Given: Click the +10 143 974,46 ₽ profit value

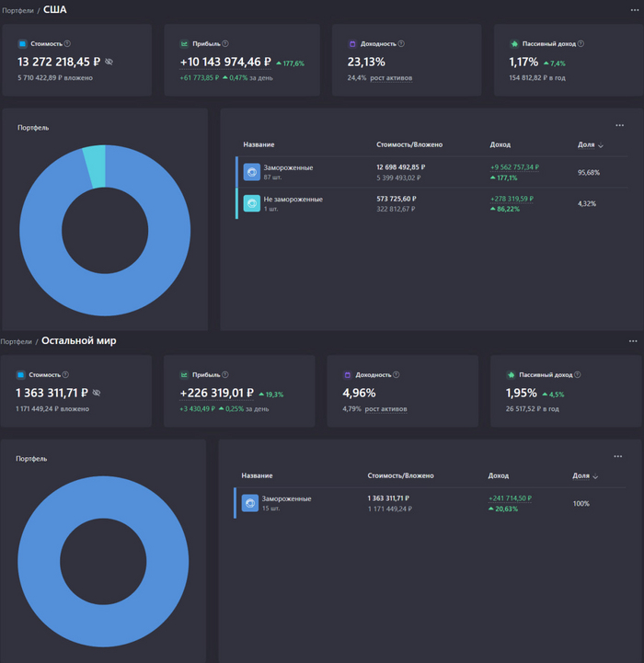Looking at the screenshot, I should coord(225,63).
